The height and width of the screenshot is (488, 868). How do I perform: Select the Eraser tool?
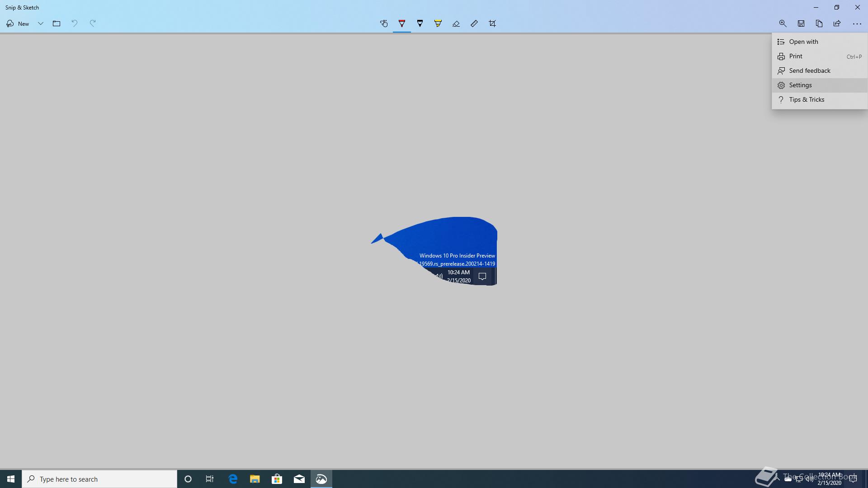[456, 23]
